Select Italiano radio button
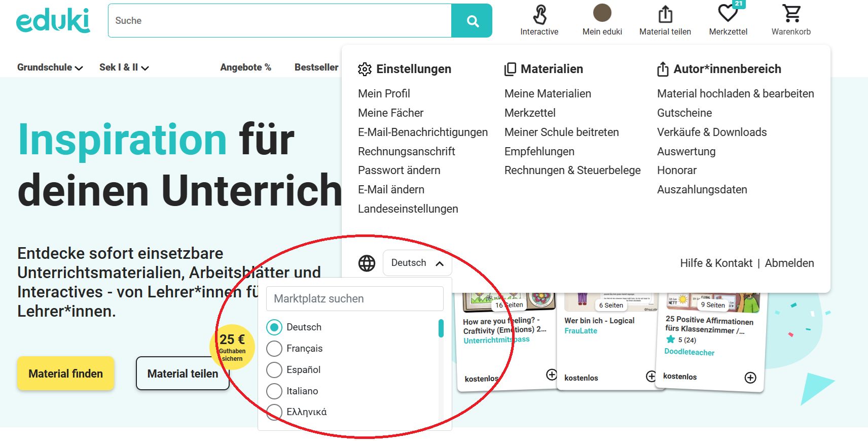Screen dimensions: 868x441 (x=274, y=391)
